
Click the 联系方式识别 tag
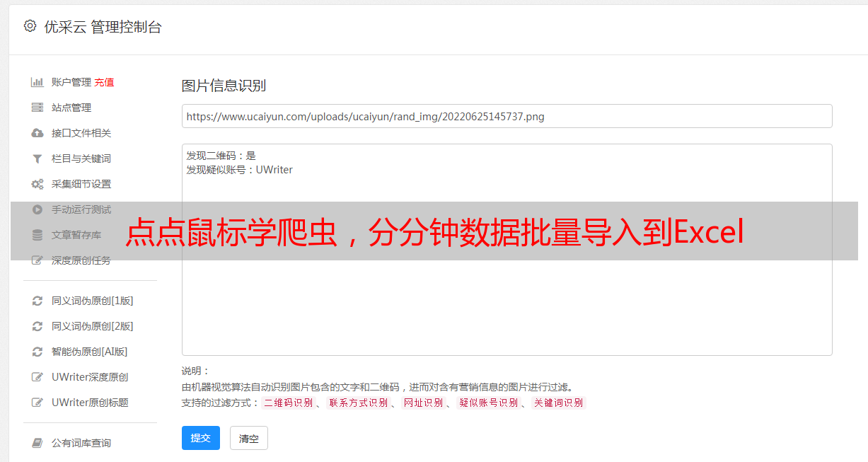pos(358,403)
